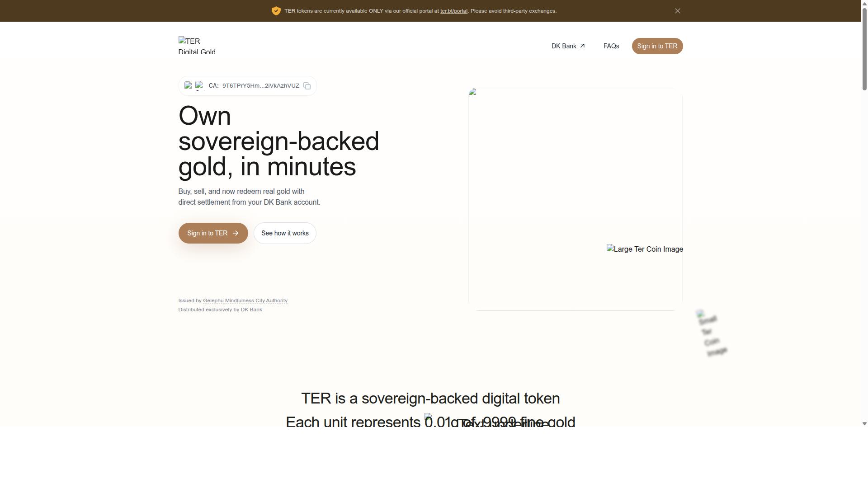Click the scrollbar down arrow

[x=864, y=423]
